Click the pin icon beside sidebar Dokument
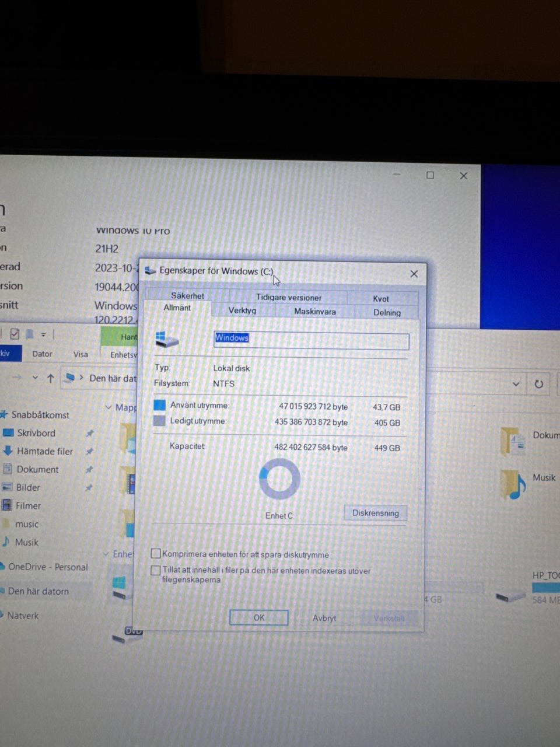 (x=89, y=470)
